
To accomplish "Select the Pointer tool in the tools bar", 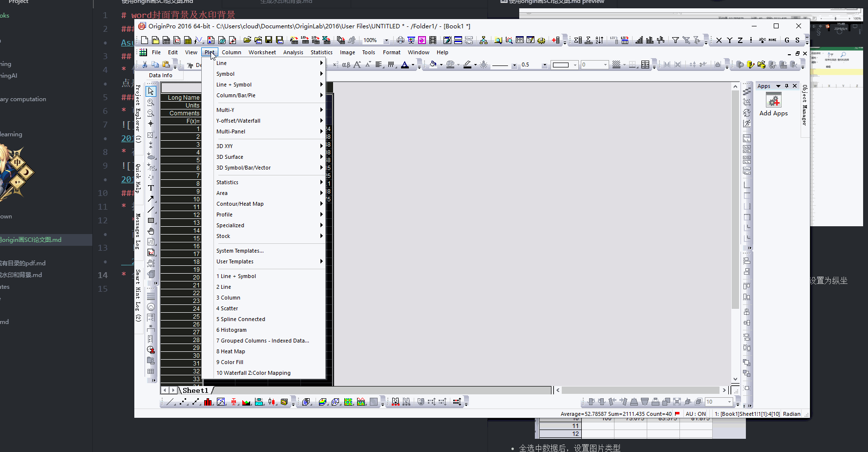I will pyautogui.click(x=150, y=91).
